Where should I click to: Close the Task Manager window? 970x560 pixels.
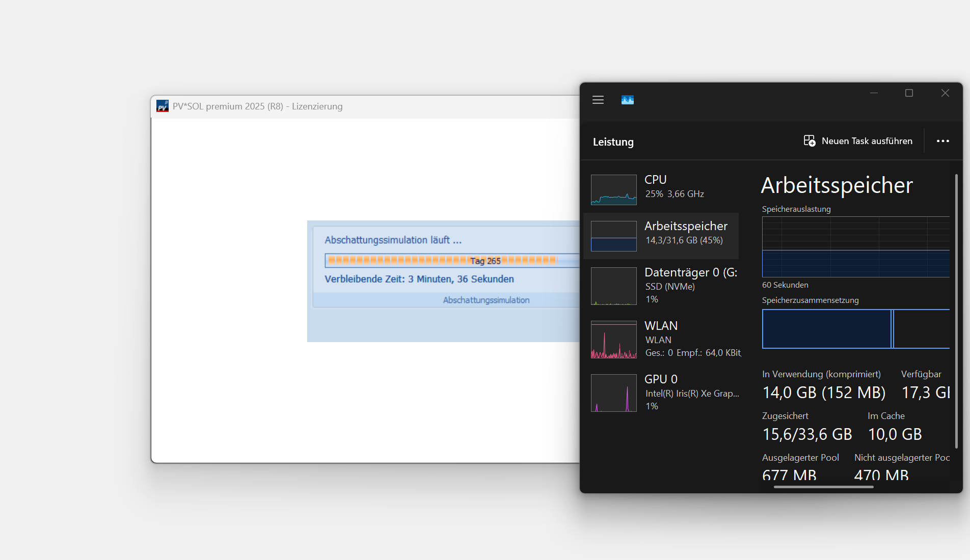click(x=945, y=93)
